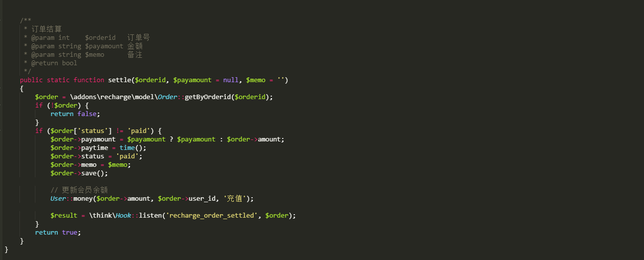
Task: Place cursor on 'return false' statement
Action: [75, 114]
